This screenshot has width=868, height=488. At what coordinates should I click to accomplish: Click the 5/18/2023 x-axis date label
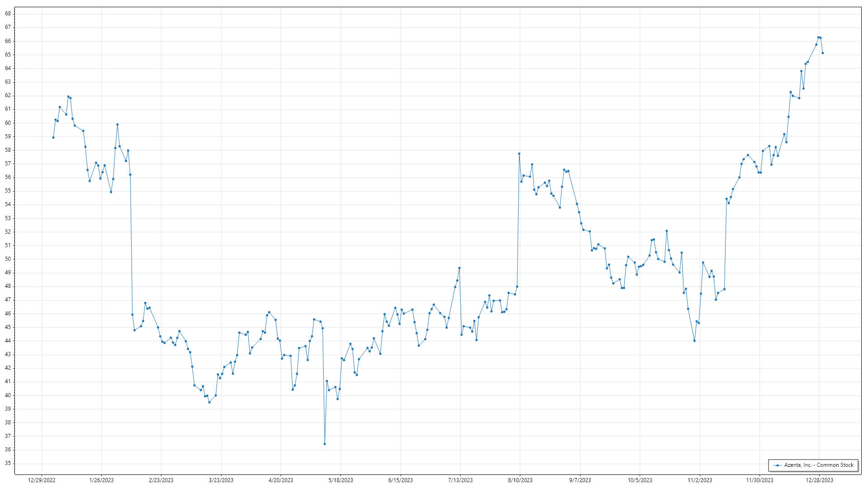(340, 480)
